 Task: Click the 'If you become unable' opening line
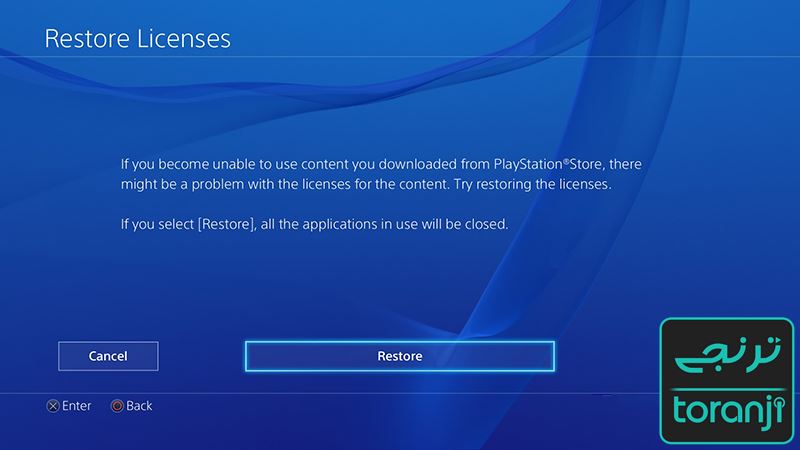click(381, 164)
